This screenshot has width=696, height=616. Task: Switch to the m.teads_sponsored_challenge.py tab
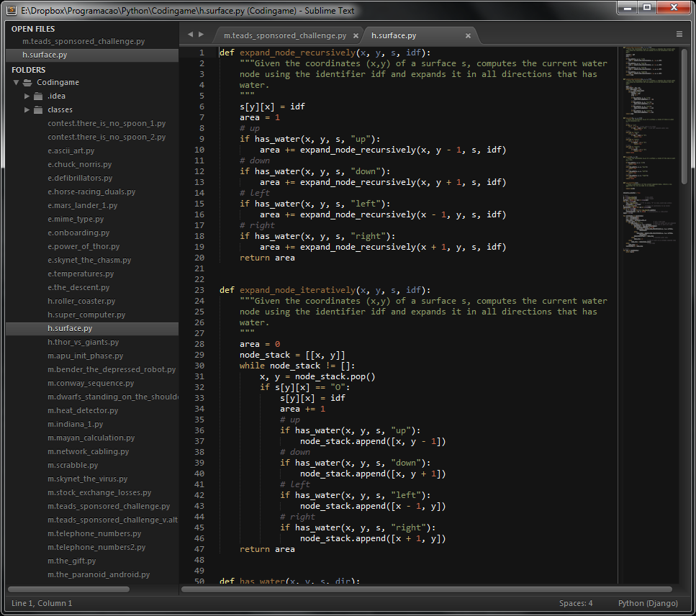pos(285,35)
